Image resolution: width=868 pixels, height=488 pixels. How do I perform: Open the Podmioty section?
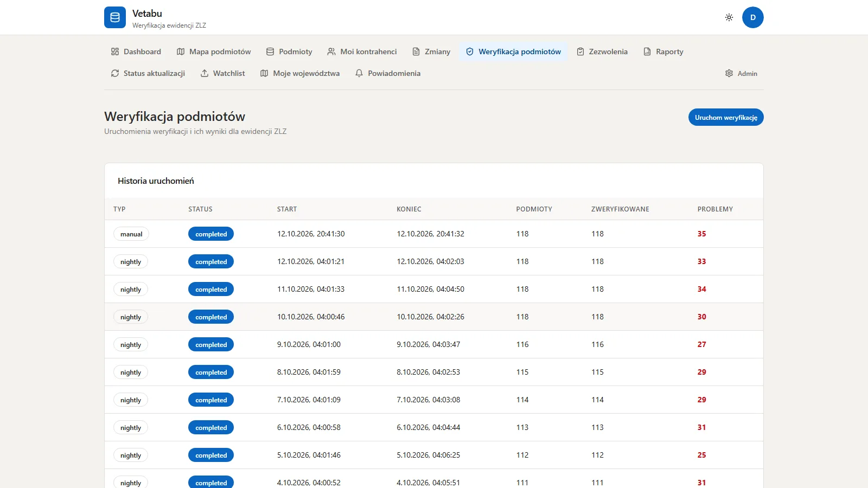click(289, 52)
